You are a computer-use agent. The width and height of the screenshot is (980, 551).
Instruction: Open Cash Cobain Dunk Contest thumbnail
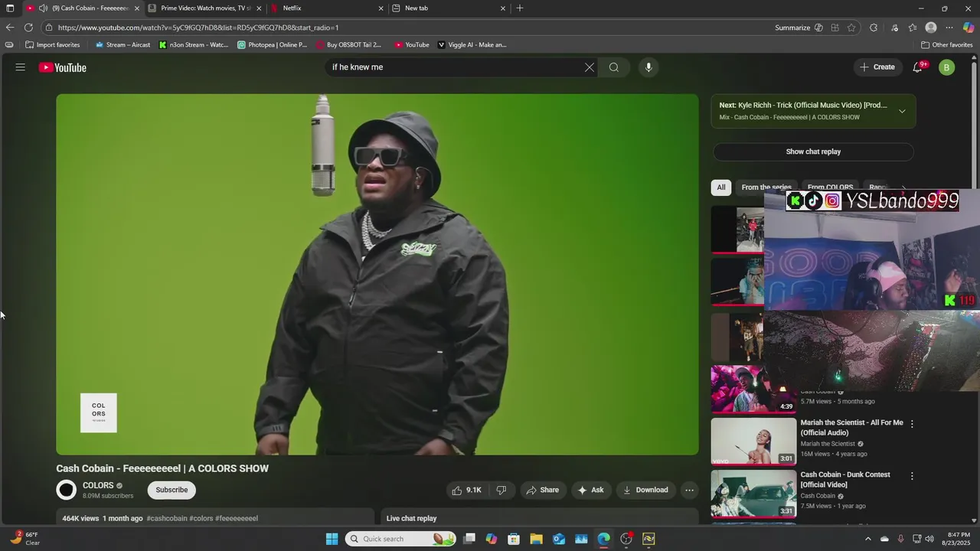753,493
